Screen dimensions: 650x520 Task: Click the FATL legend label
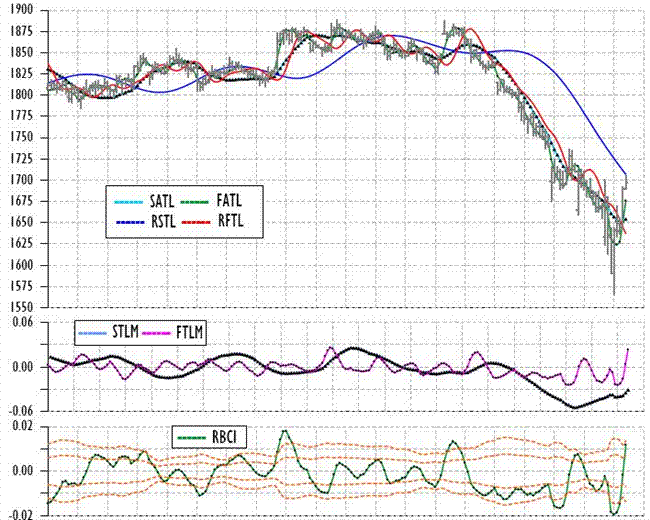point(229,201)
